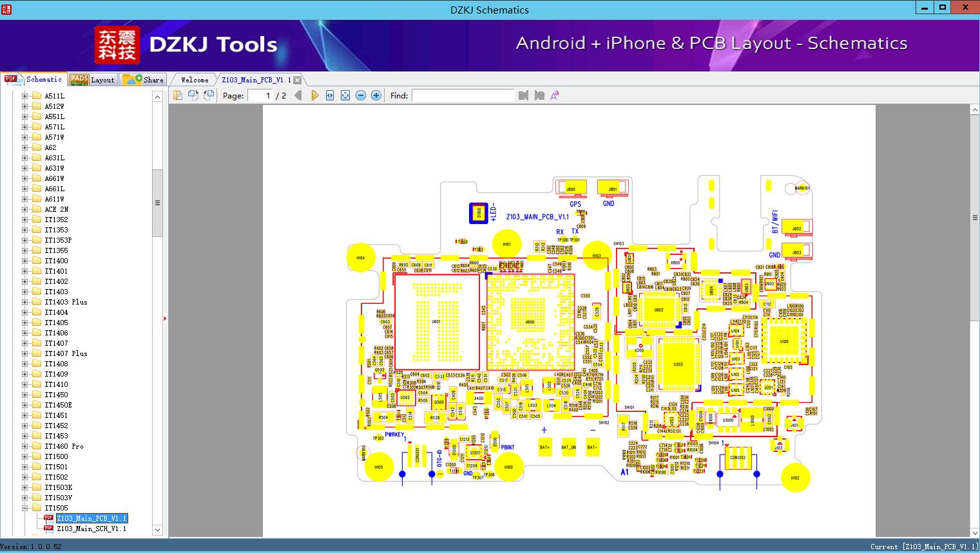Go to the previous page arrow
The width and height of the screenshot is (980, 553).
point(298,95)
